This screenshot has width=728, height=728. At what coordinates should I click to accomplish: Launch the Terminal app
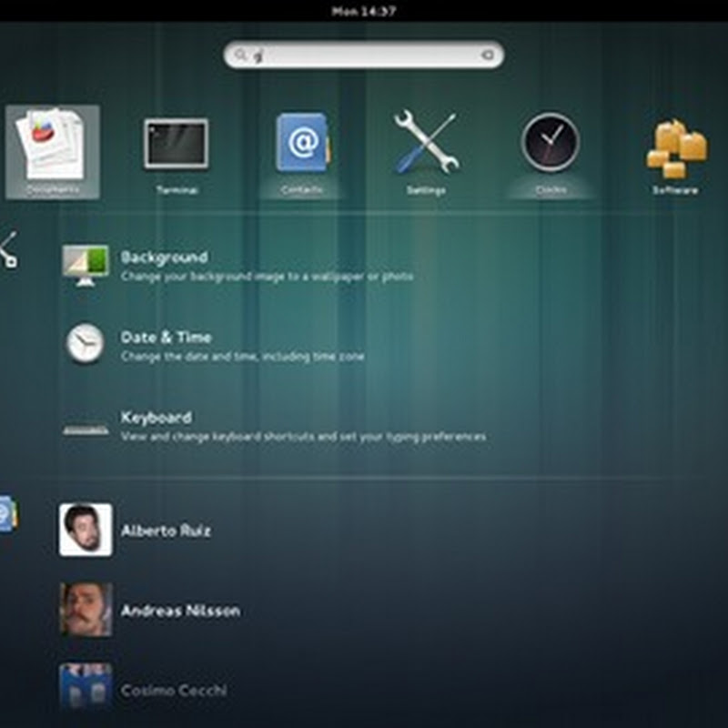(x=177, y=152)
